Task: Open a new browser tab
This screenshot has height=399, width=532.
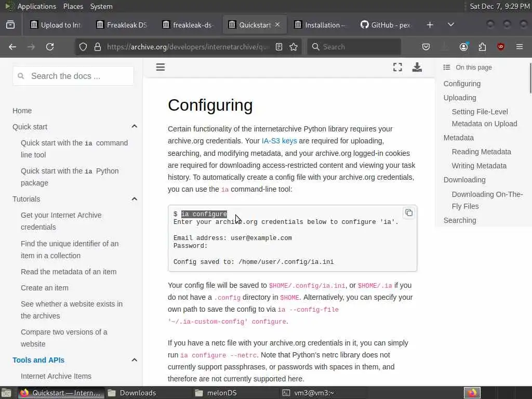Action: click(430, 25)
